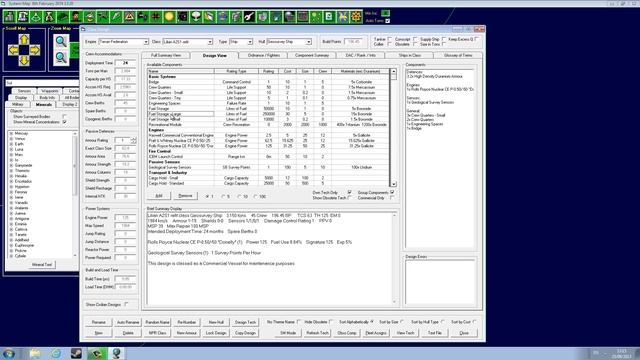The height and width of the screenshot is (360, 640).
Task: Select the Military tab in System Map
Action: tap(18, 104)
